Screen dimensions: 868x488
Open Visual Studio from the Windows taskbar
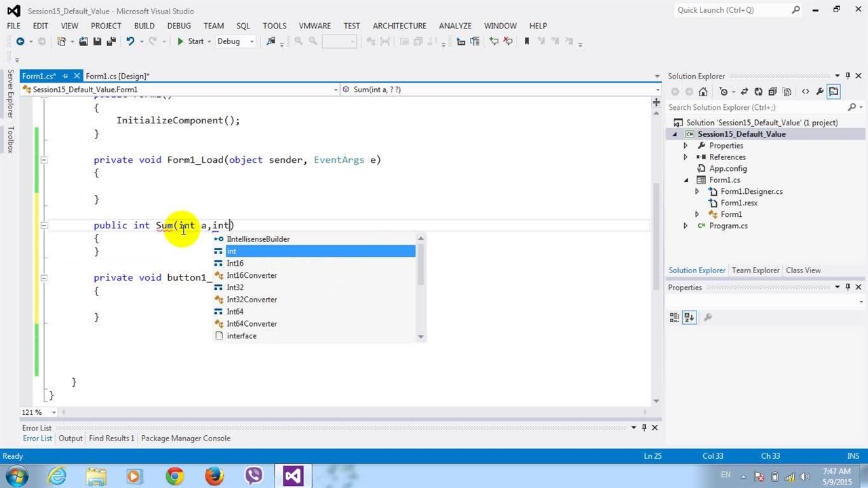pos(293,476)
